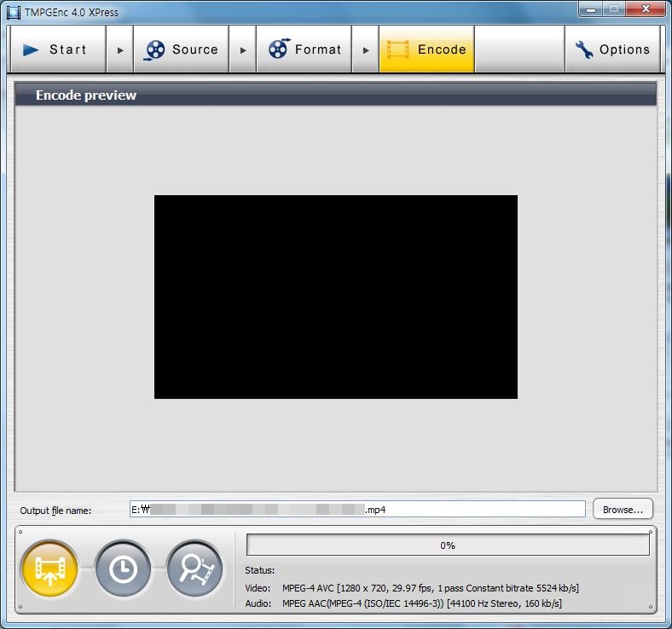Open the Start stage tab
The width and height of the screenshot is (672, 629).
pos(58,49)
